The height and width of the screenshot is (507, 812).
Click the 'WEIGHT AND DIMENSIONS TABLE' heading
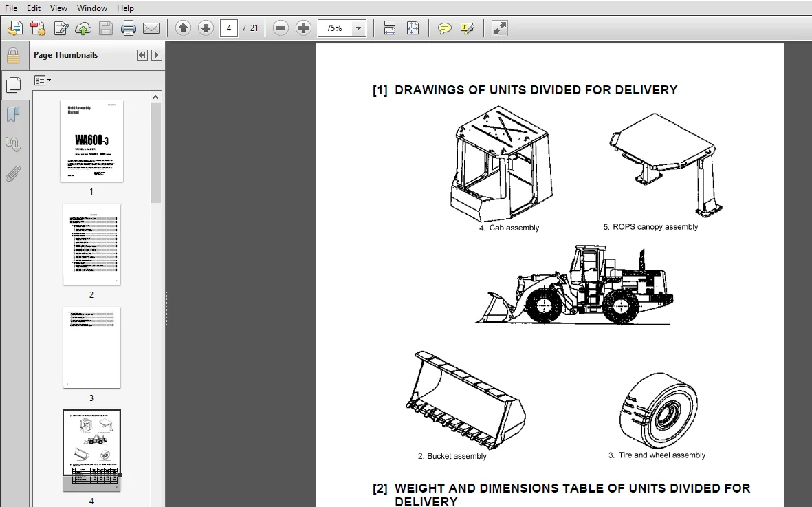(572, 495)
